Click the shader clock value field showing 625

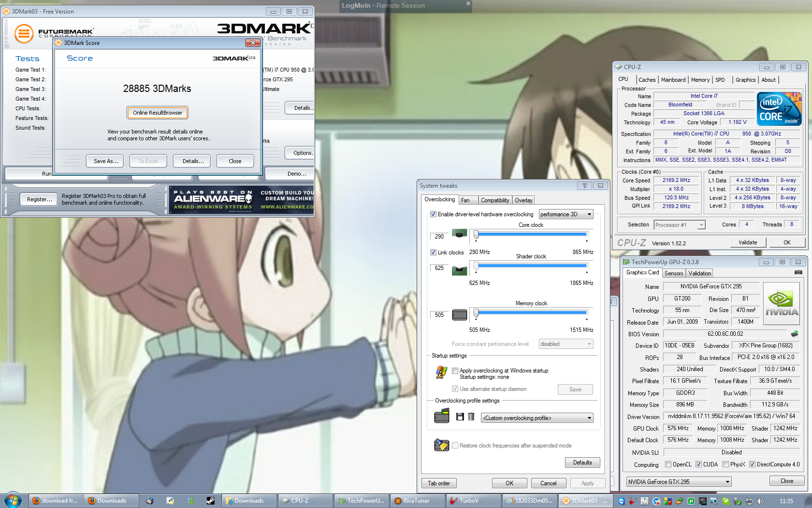[x=439, y=268]
